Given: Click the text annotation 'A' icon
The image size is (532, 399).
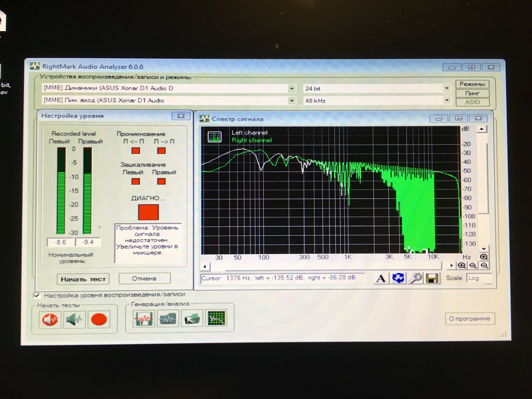Looking at the screenshot, I should tap(381, 278).
